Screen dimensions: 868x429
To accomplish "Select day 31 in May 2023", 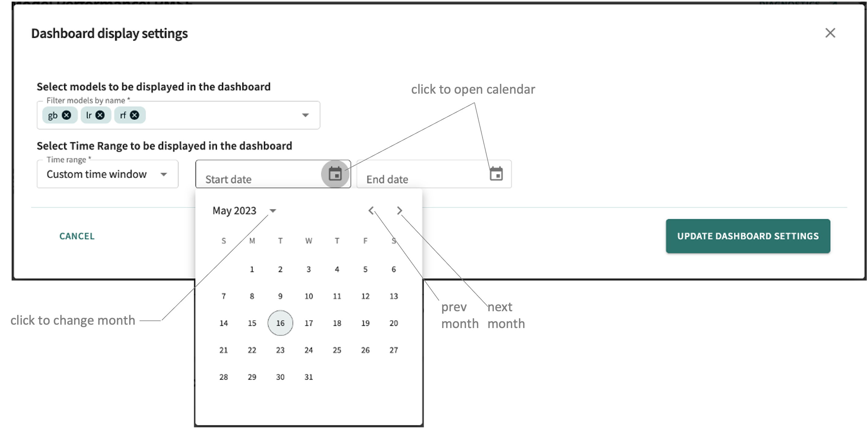I will [x=308, y=377].
